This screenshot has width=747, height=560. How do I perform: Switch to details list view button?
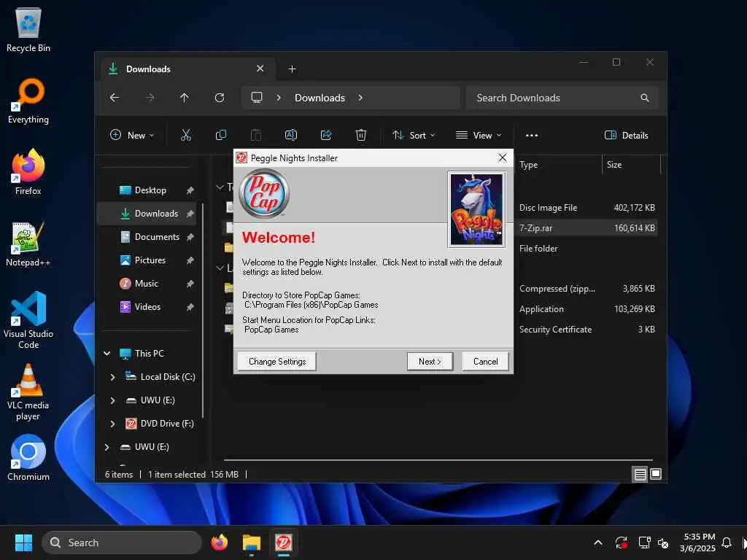pos(640,474)
